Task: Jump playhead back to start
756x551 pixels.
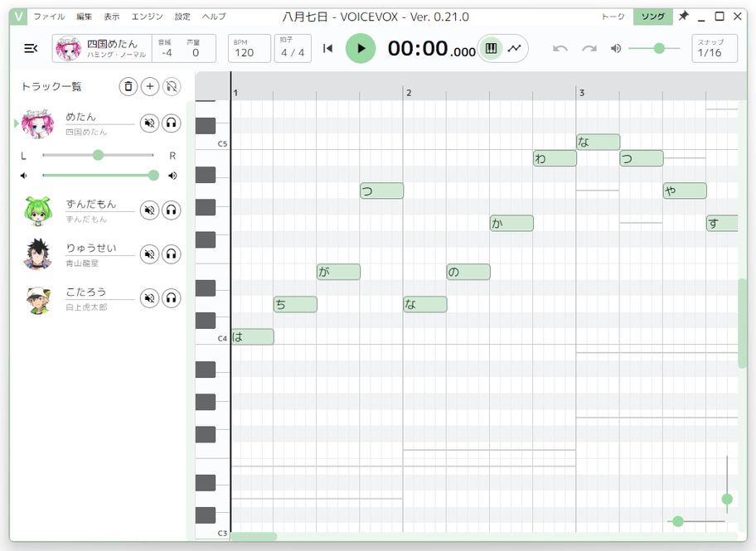Action: 328,48
